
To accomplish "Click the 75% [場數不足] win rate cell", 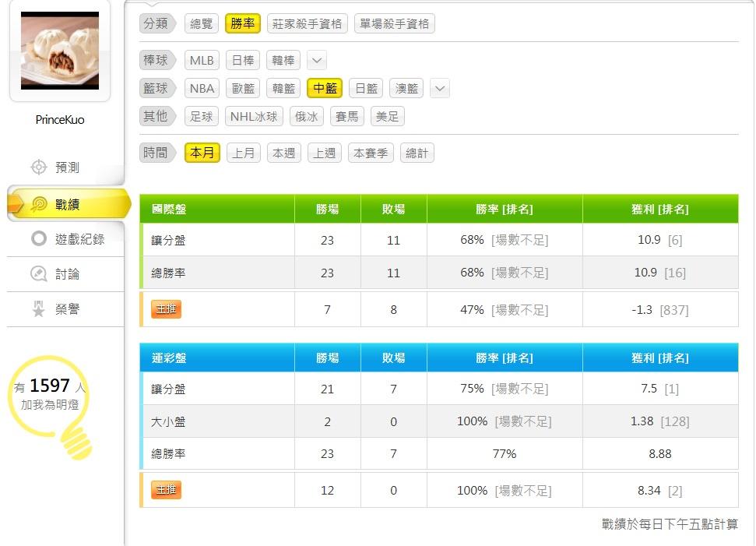I will point(505,389).
